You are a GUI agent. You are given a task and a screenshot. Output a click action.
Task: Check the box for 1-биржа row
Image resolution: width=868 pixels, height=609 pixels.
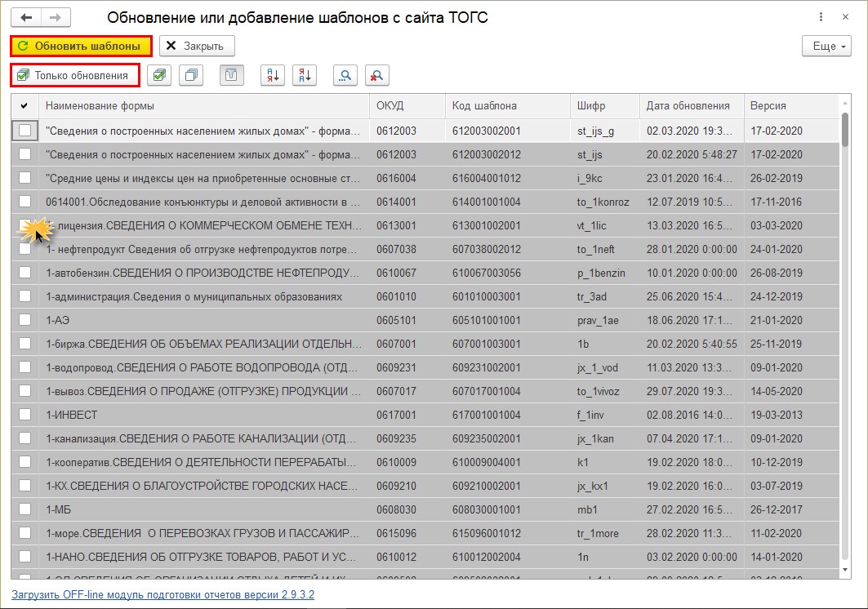tap(25, 343)
